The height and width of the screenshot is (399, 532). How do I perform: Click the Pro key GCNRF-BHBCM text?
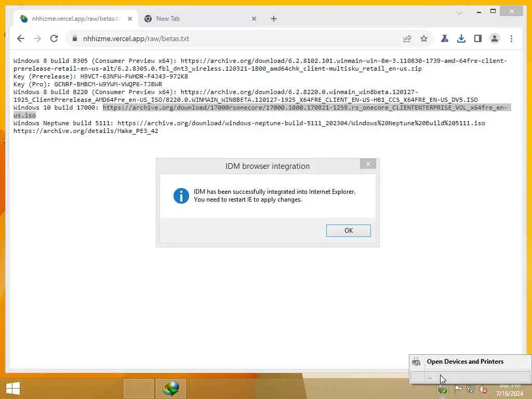[108, 84]
